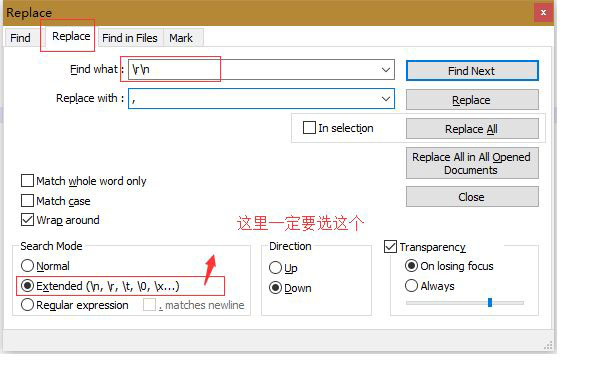This screenshot has width=595, height=384.
Task: Select transparency Always option
Action: click(411, 286)
